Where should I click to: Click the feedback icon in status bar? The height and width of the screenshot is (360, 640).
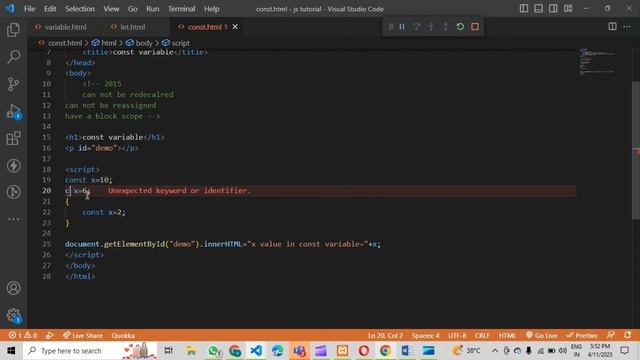pos(611,336)
